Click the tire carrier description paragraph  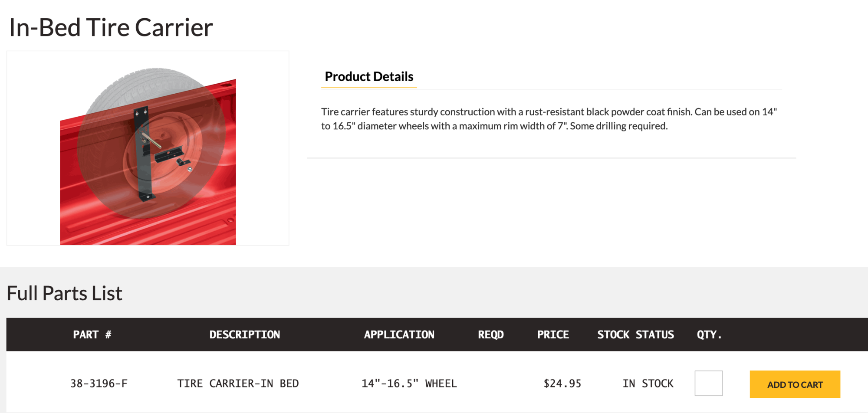[549, 119]
